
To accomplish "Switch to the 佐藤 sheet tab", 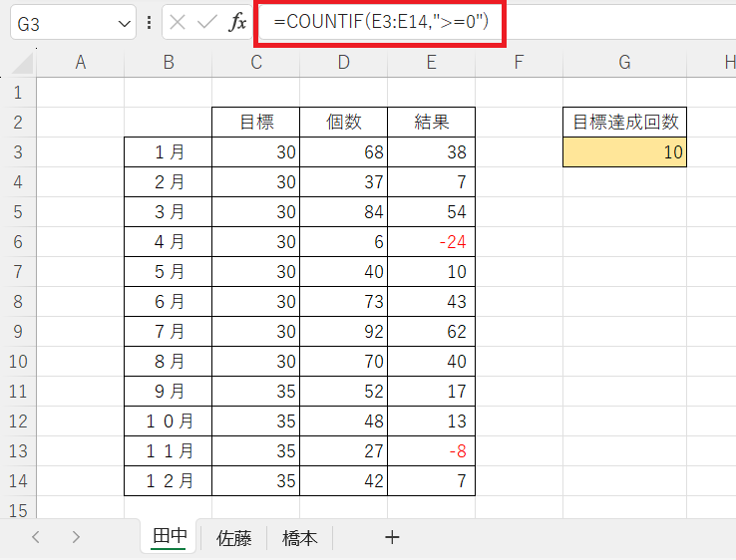I will click(x=234, y=538).
